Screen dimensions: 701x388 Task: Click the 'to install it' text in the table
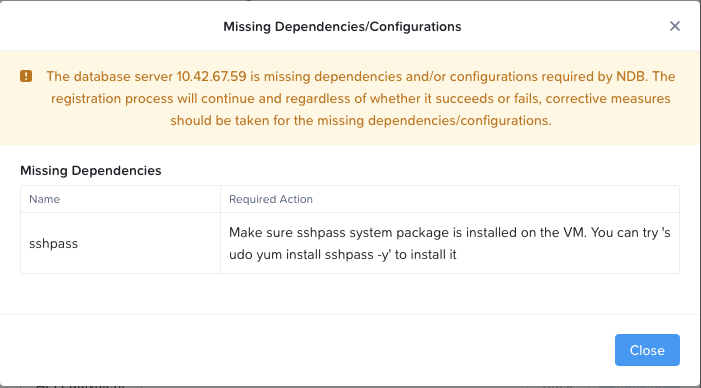tap(425, 255)
